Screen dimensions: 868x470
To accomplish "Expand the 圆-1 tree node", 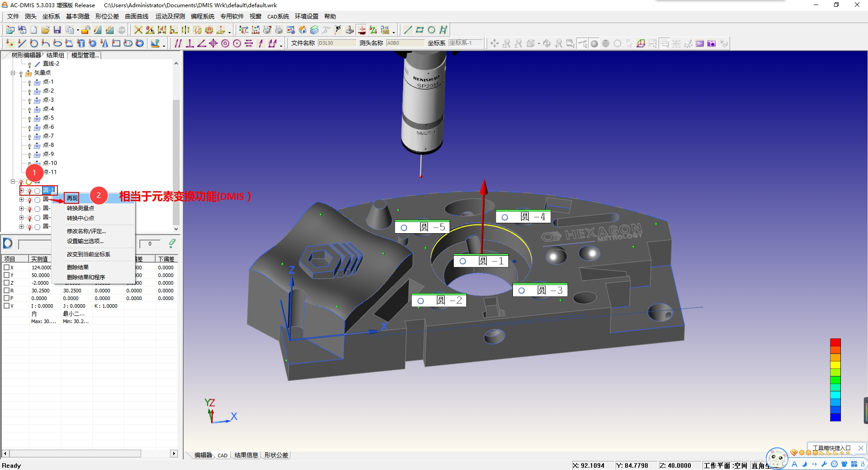I will pos(21,191).
